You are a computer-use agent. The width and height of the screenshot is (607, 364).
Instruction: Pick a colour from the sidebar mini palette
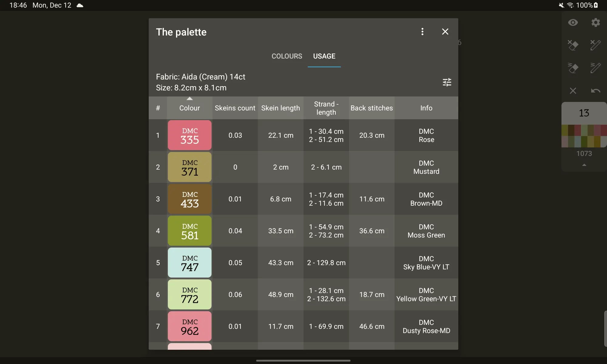pyautogui.click(x=583, y=135)
